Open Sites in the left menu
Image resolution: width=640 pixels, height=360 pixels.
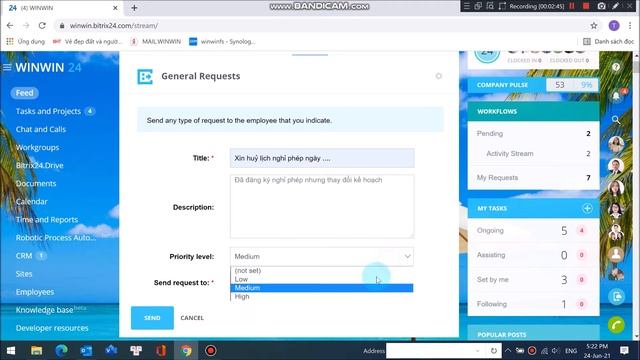pyautogui.click(x=24, y=274)
